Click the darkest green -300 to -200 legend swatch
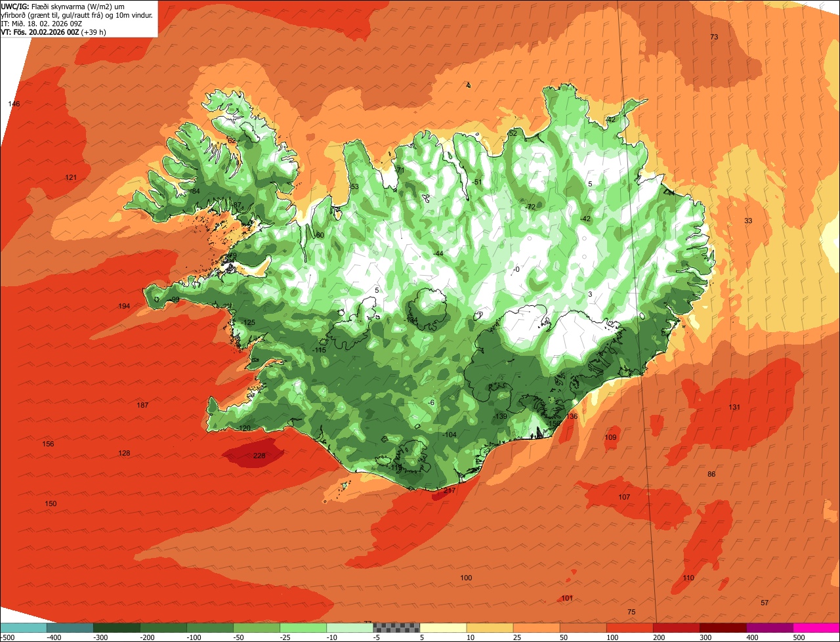Image resolution: width=840 pixels, height=642 pixels. [116, 628]
